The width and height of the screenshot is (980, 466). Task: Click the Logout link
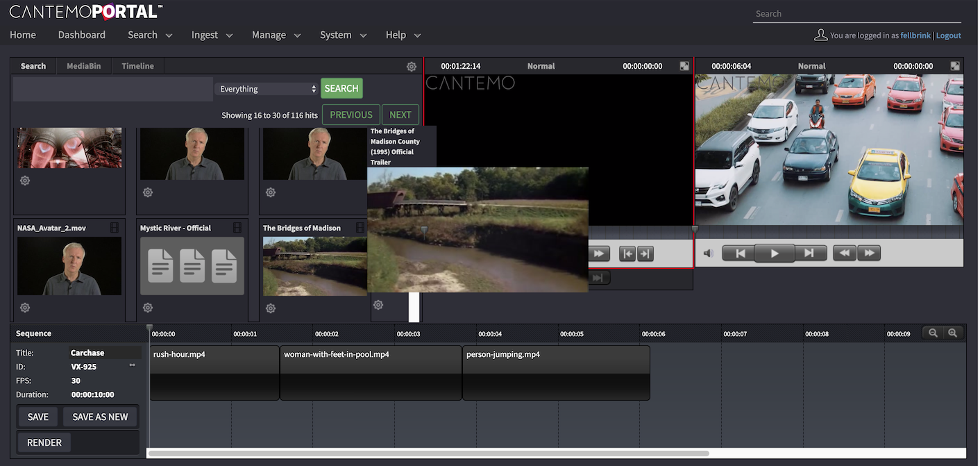click(x=949, y=35)
